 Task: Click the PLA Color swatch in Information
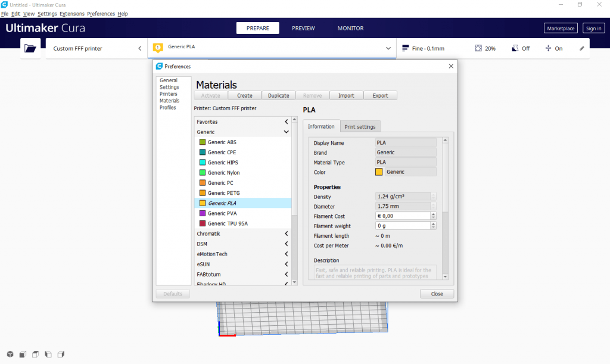pos(379,172)
